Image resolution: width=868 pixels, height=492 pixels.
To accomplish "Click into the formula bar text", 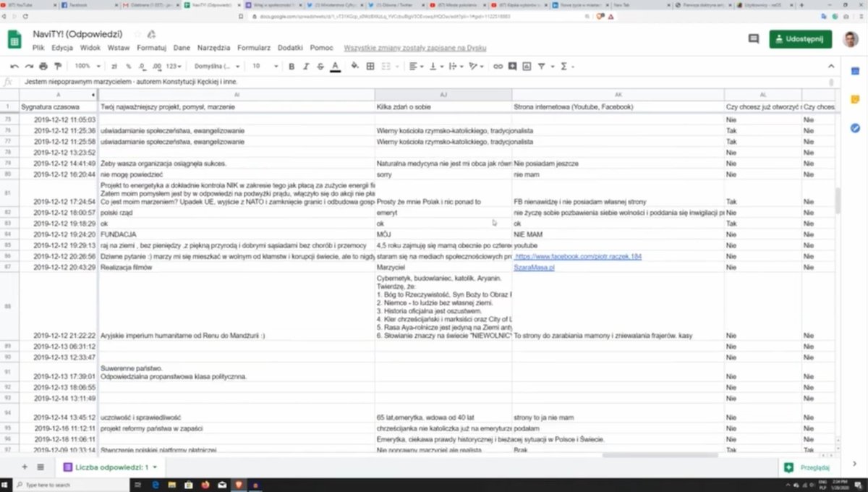I will coord(131,82).
